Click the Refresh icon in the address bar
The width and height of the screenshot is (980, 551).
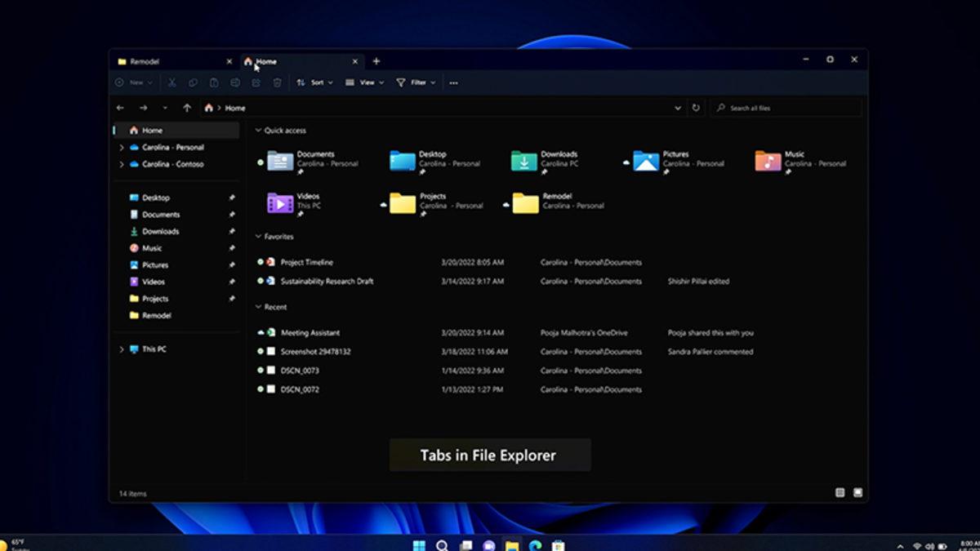click(x=696, y=107)
